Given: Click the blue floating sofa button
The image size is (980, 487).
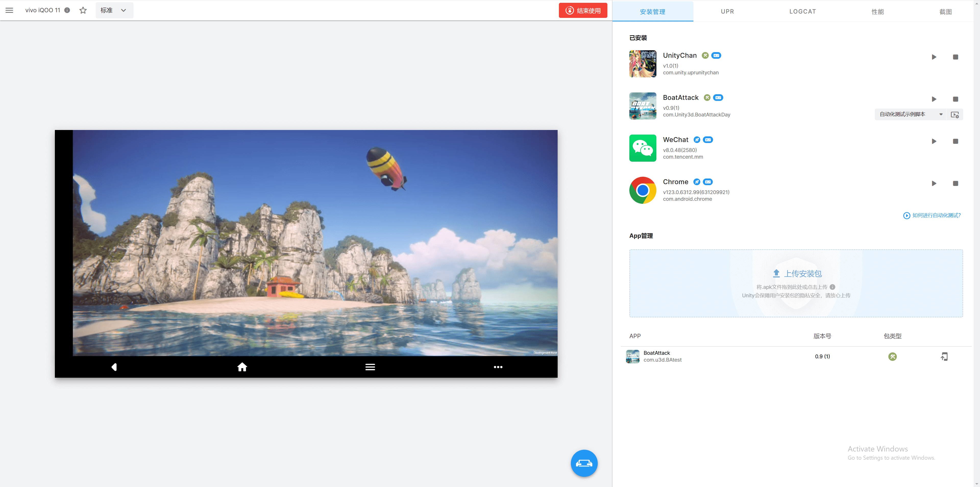Looking at the screenshot, I should click(x=584, y=463).
